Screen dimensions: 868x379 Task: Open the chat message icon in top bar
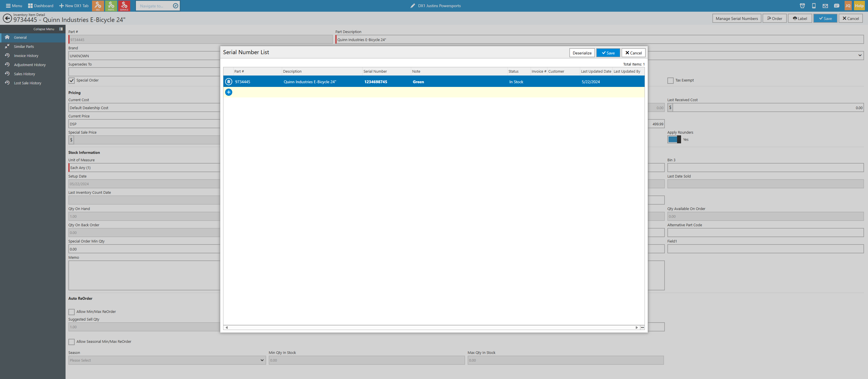pos(837,6)
